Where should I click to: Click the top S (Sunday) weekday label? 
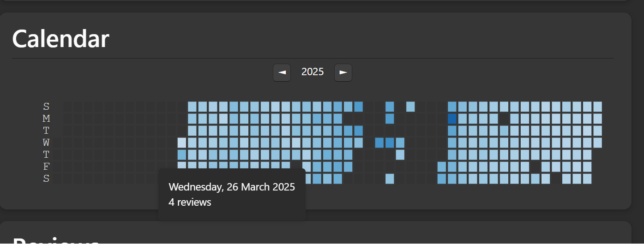coord(46,107)
